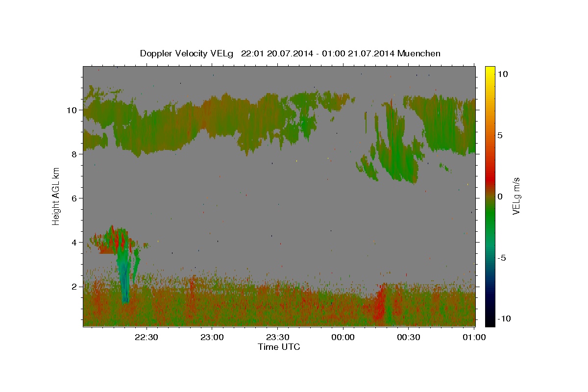
Task: Click the 'VELg m/s' colorbar label
Action: click(516, 196)
